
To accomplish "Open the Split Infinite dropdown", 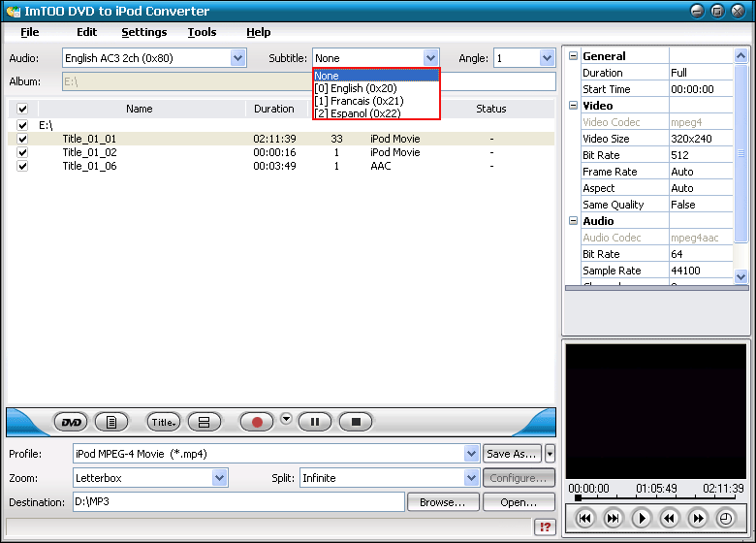I will click(x=471, y=478).
